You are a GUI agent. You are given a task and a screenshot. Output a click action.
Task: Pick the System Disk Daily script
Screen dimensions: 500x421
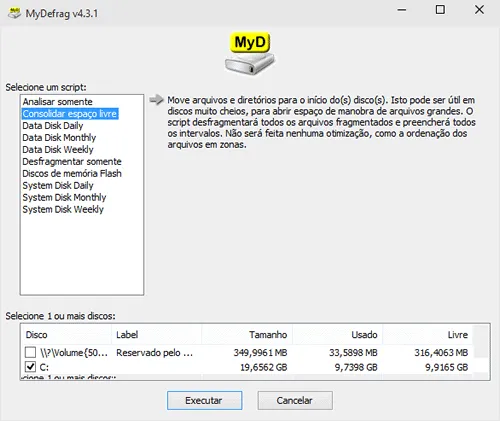(x=58, y=186)
